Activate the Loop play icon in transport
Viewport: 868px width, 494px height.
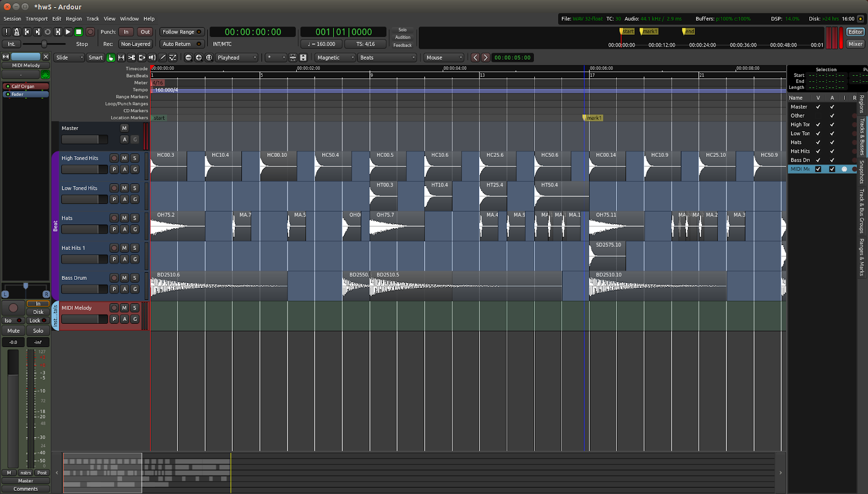[x=47, y=31]
